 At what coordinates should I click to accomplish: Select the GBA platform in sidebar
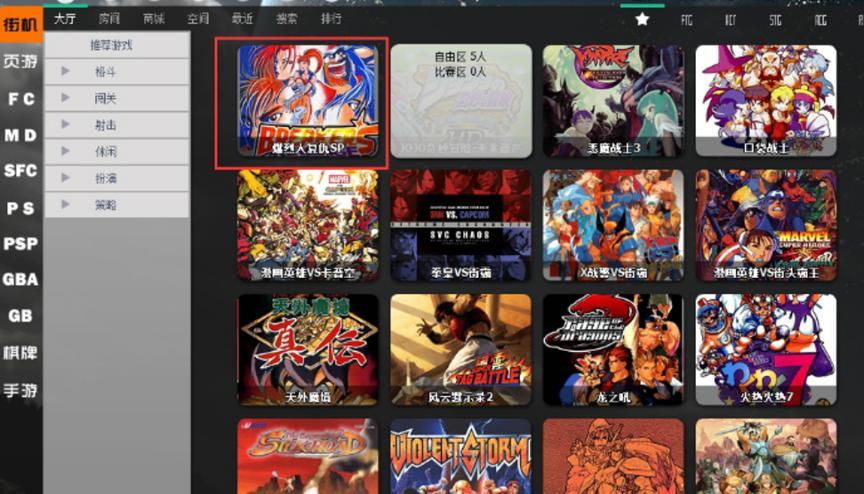(20, 279)
